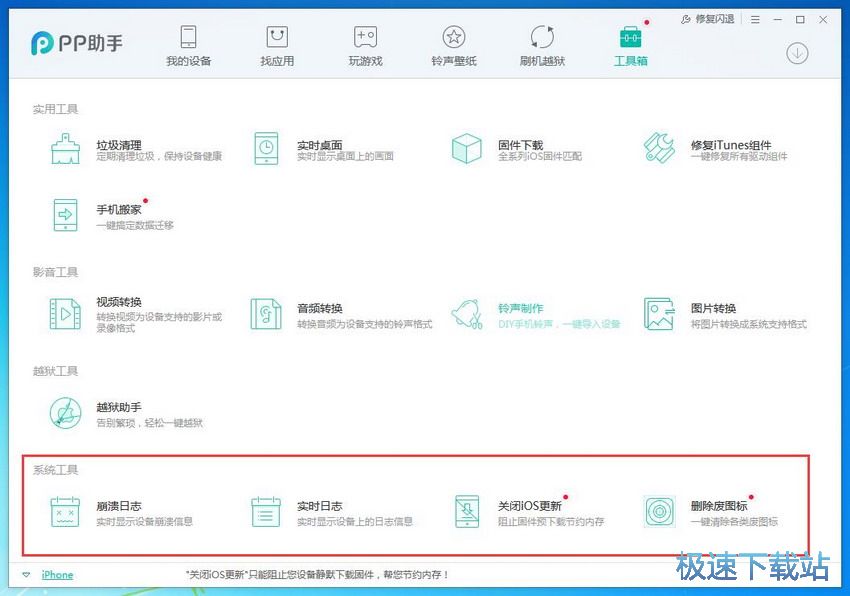This screenshot has height=596, width=850.
Task: Click the 实时日志 title text
Action: [320, 506]
